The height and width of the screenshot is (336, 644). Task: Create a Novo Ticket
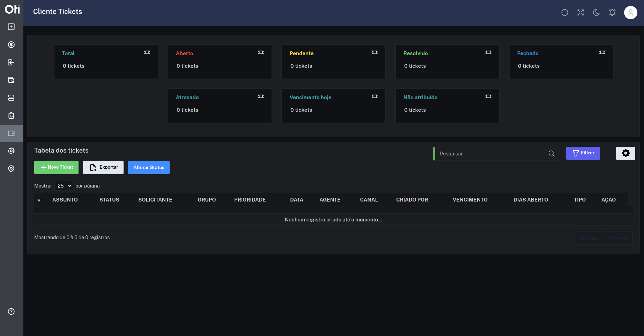[56, 167]
